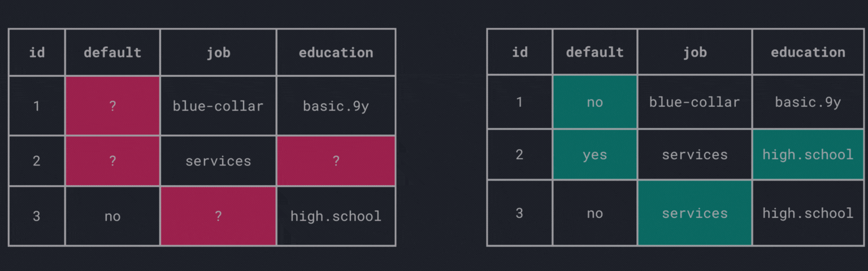This screenshot has height=271, width=868.
Task: Click the "job" column header in right table
Action: pos(695,52)
